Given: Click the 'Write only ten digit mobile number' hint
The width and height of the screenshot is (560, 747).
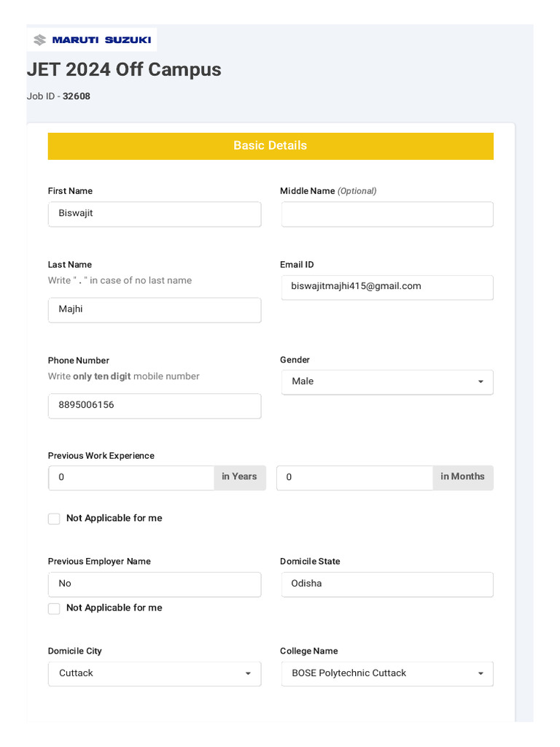Looking at the screenshot, I should 124,376.
